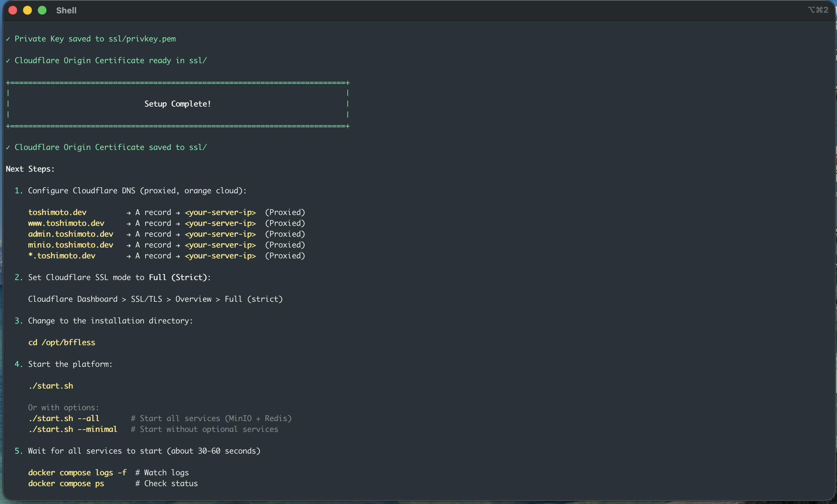
Task: Click the ⌥⌘2 shortcut indicator
Action: click(x=818, y=10)
